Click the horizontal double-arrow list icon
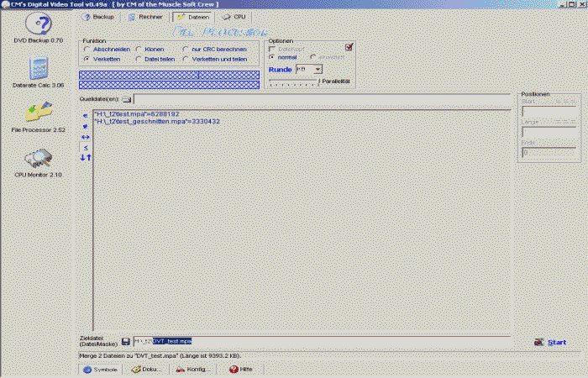 click(x=86, y=136)
